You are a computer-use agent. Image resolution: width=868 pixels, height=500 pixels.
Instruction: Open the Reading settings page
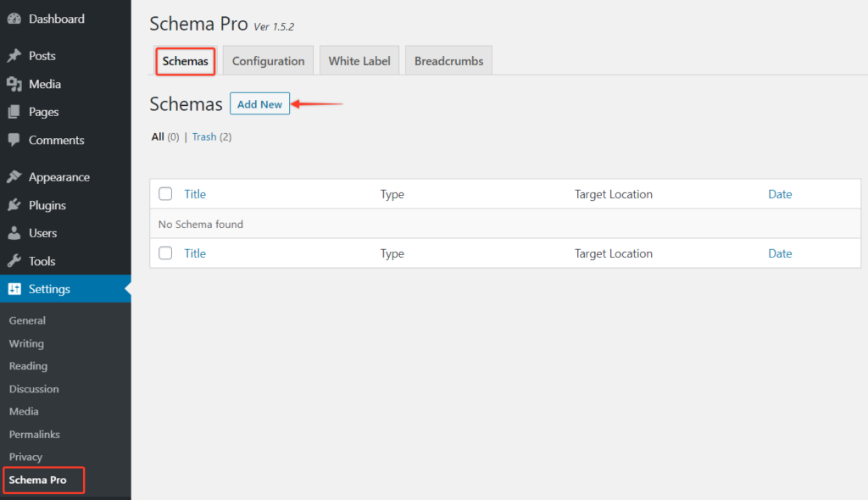click(x=28, y=365)
